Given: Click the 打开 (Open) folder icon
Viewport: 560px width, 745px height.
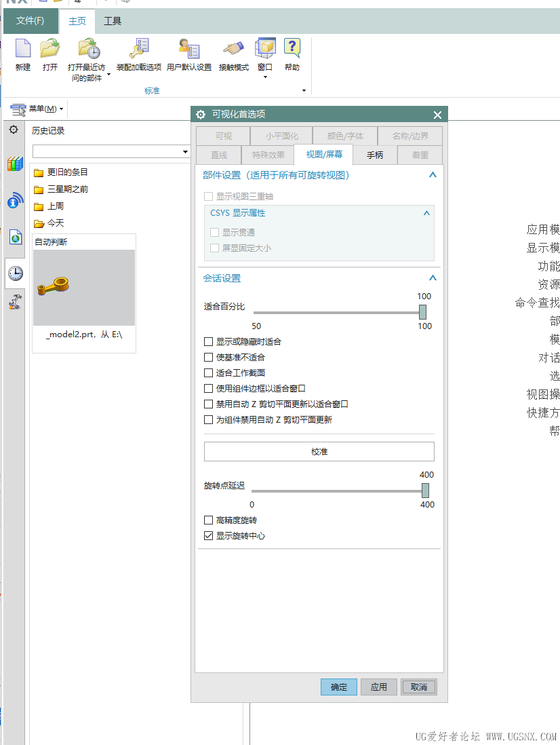Looking at the screenshot, I should pyautogui.click(x=50, y=48).
